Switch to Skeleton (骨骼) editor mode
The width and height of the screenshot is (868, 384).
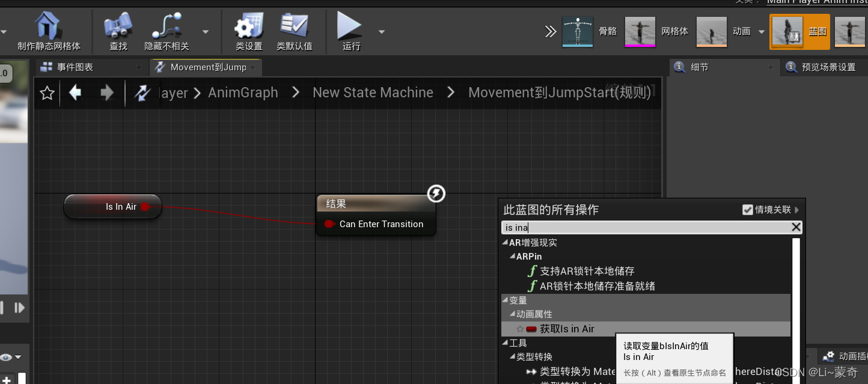click(589, 31)
